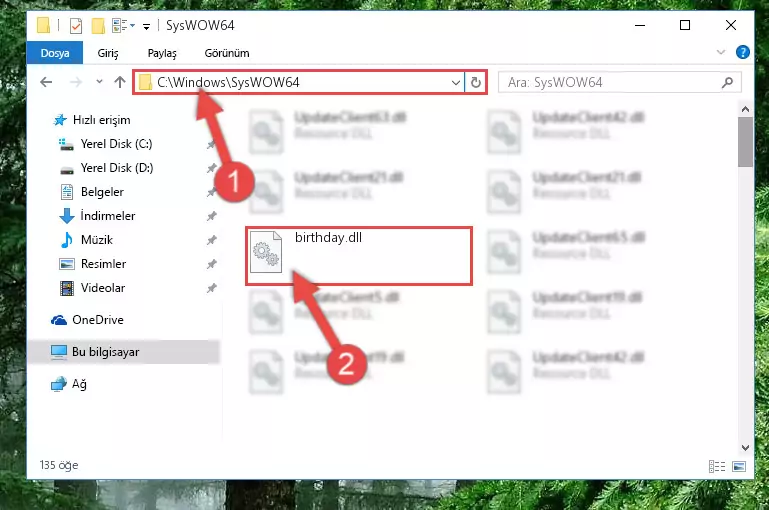Refresh the SysWOW64 folder view
The height and width of the screenshot is (510, 769).
coord(476,82)
